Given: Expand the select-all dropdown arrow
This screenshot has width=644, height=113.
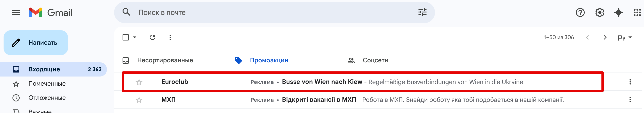Looking at the screenshot, I should point(135,37).
